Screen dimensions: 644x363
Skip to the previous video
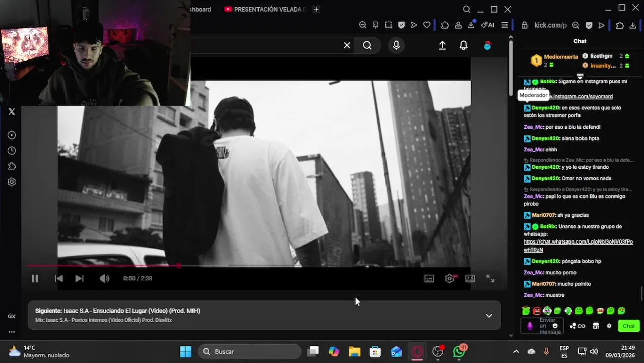click(x=59, y=278)
